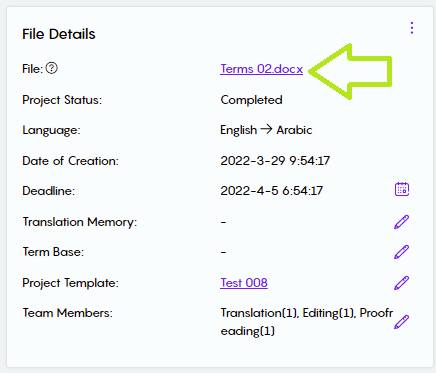
Task: Open the Test 008 project template link
Action: point(244,283)
